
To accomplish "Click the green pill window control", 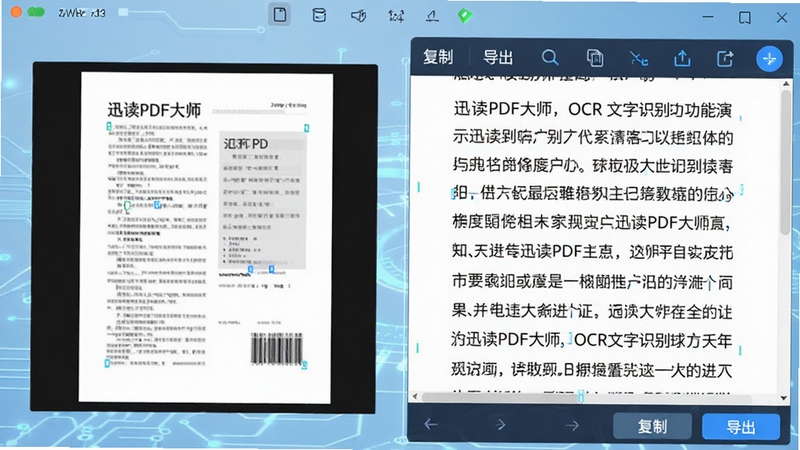I will [x=36, y=11].
